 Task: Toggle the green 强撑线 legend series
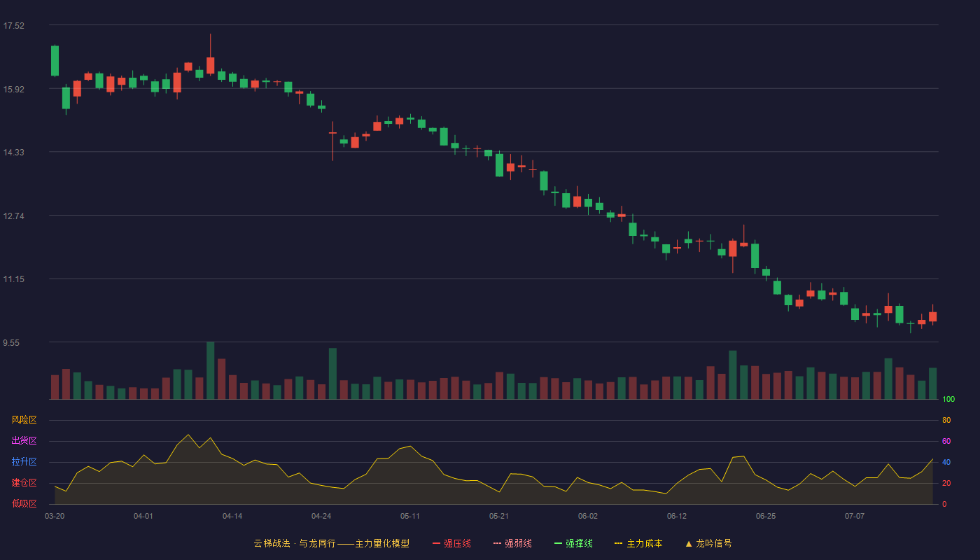pos(573,543)
